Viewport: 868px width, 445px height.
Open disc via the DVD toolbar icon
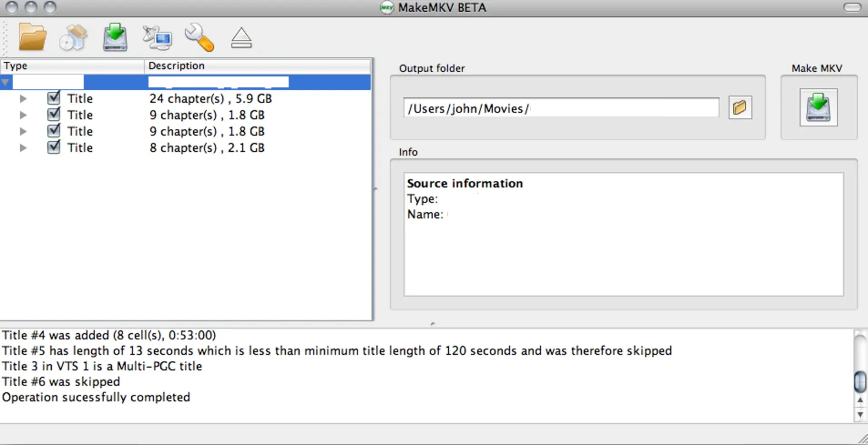tap(73, 37)
